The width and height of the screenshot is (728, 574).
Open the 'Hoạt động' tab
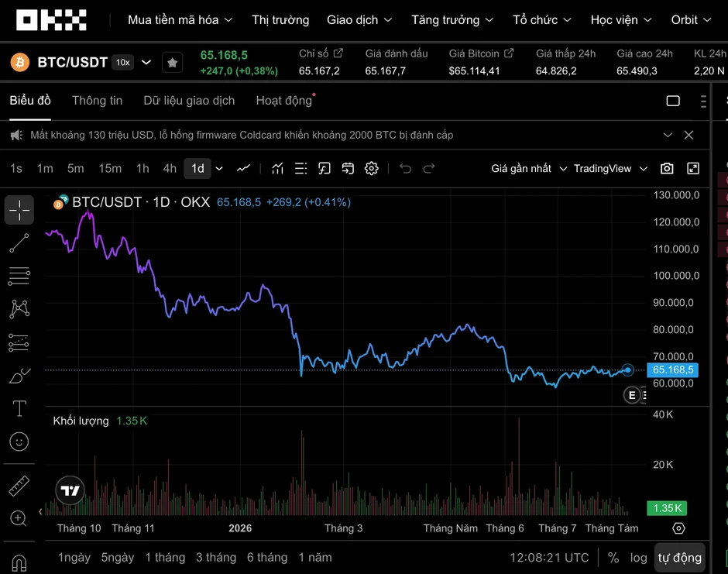click(284, 101)
